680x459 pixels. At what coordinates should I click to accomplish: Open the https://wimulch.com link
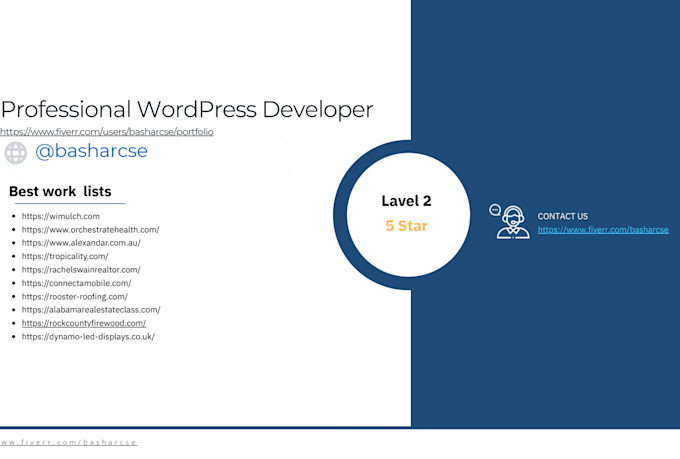click(x=61, y=216)
